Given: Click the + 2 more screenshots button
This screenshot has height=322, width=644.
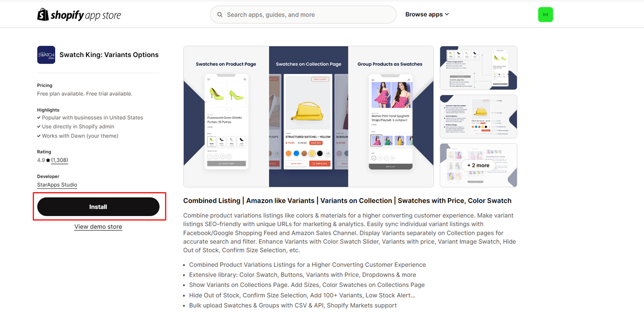Looking at the screenshot, I should pyautogui.click(x=478, y=165).
